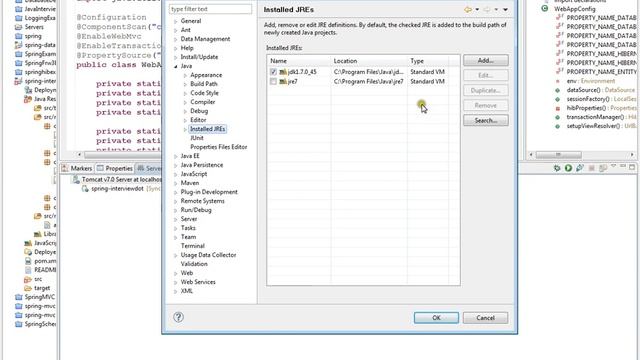Click the WebAppConfig class icon in outline

pyautogui.click(x=544, y=9)
